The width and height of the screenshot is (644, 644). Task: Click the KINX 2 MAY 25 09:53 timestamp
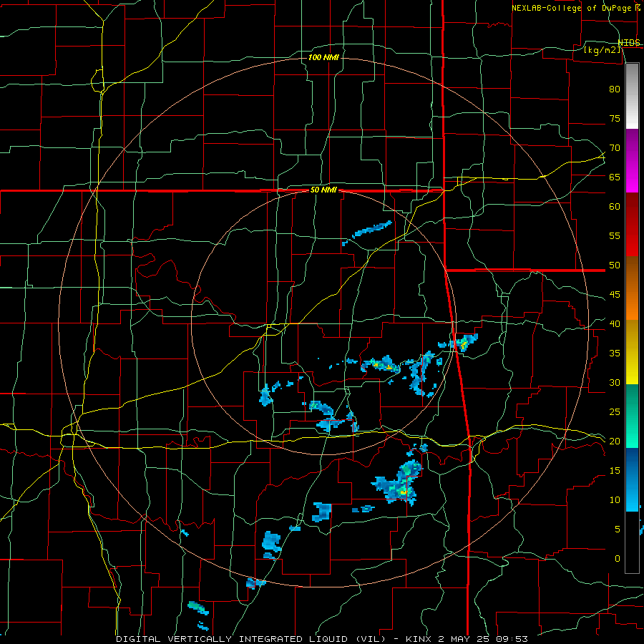pos(467,639)
